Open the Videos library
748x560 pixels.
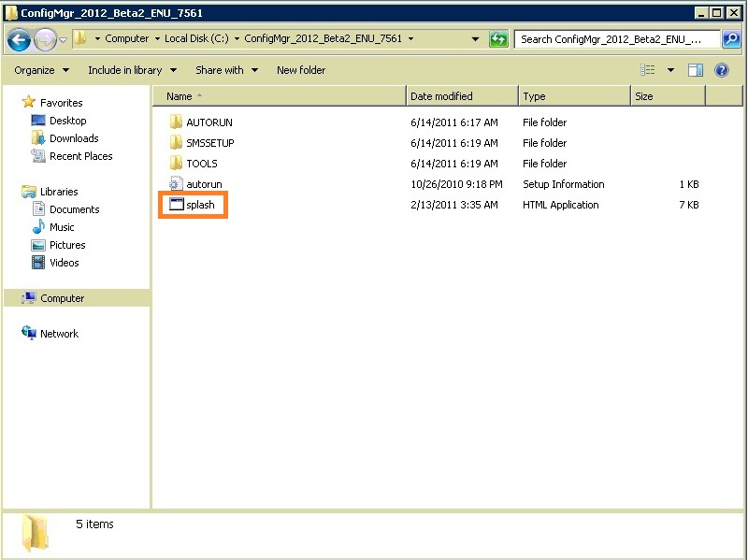point(64,263)
